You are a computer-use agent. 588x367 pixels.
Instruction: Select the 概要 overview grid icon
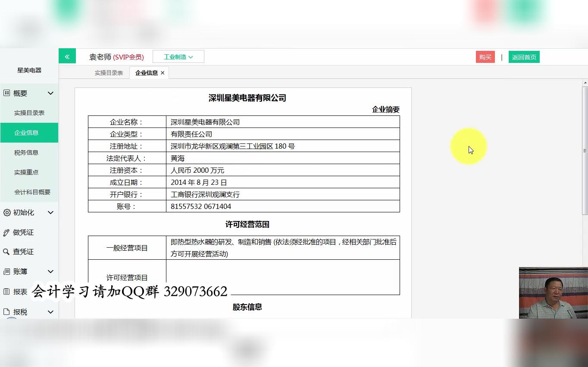point(6,93)
